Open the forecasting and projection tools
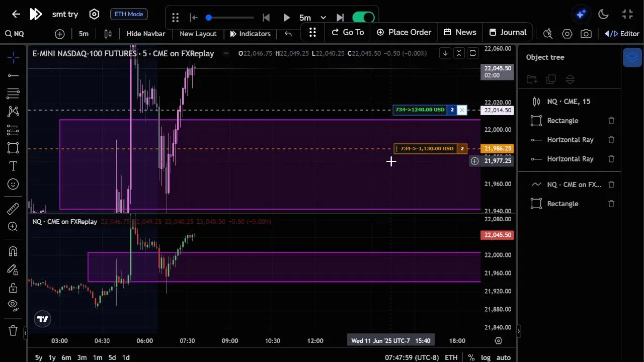The height and width of the screenshot is (362, 644). [x=13, y=130]
